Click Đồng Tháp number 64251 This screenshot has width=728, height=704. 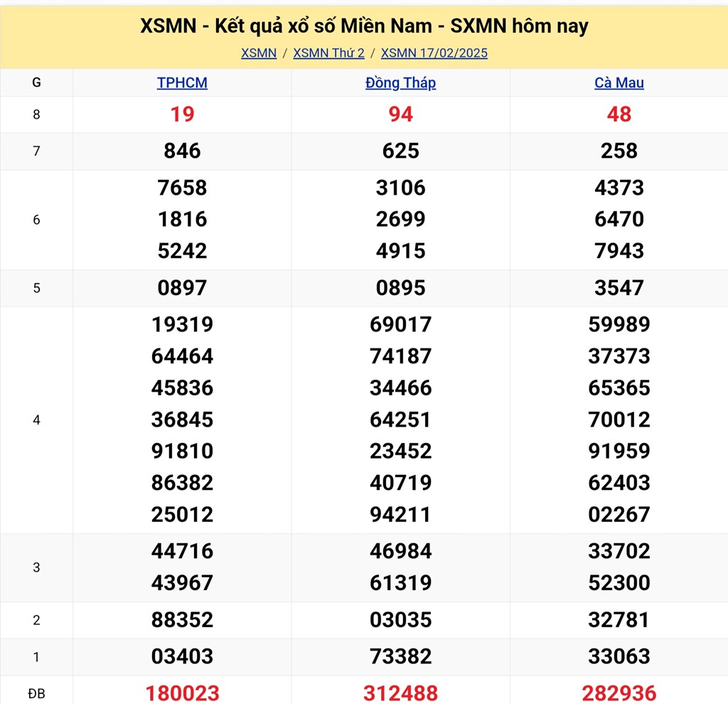point(401,420)
